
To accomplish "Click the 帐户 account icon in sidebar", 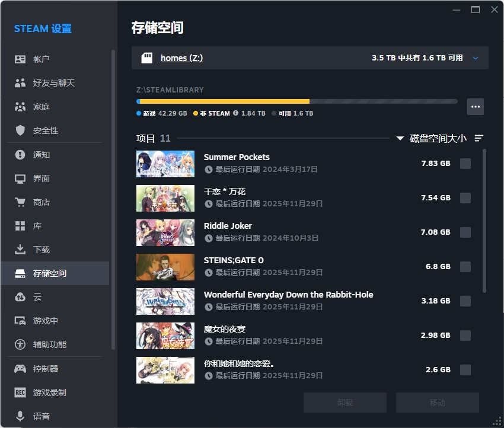I will coord(20,59).
